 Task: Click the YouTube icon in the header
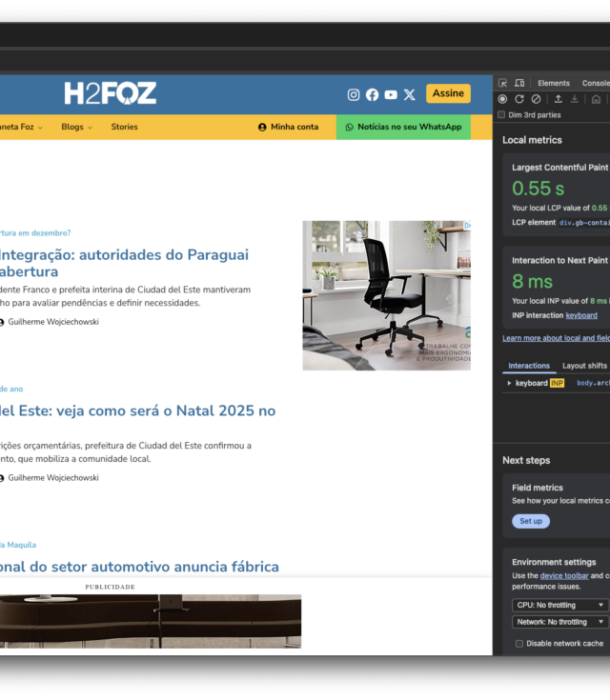[x=391, y=94]
